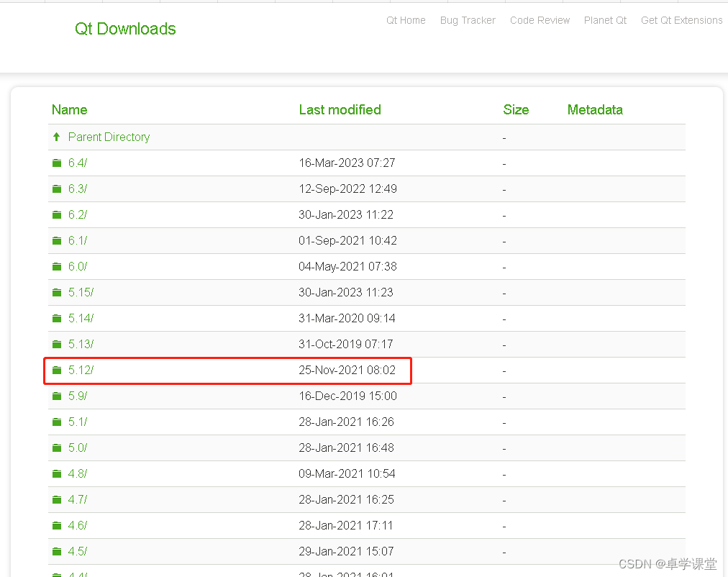Click the Metadata column header
728x577 pixels.
[x=595, y=110]
